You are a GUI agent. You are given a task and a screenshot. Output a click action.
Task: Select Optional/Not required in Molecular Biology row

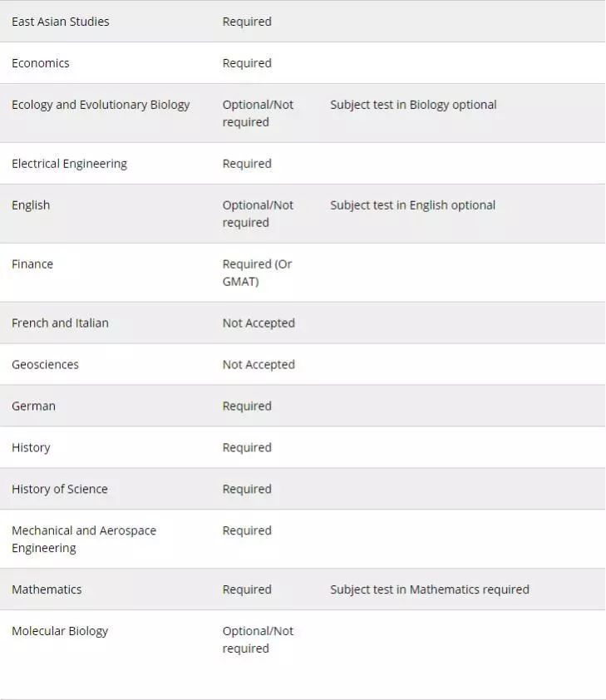pyautogui.click(x=258, y=639)
